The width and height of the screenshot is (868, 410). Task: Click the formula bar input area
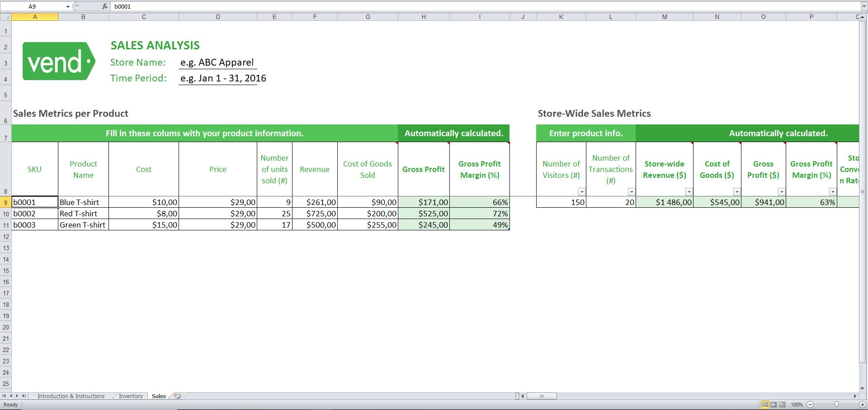click(271, 6)
